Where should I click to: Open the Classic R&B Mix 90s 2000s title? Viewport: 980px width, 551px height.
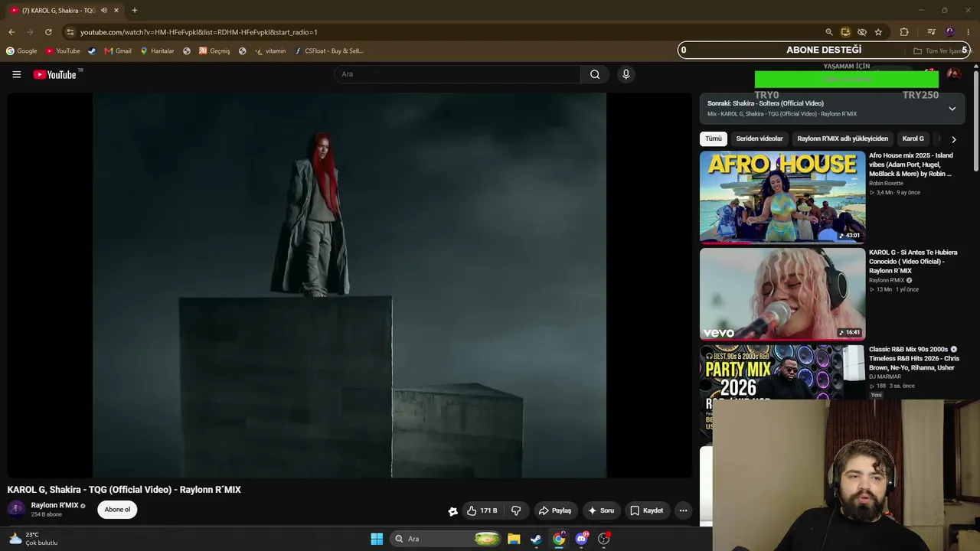914,358
